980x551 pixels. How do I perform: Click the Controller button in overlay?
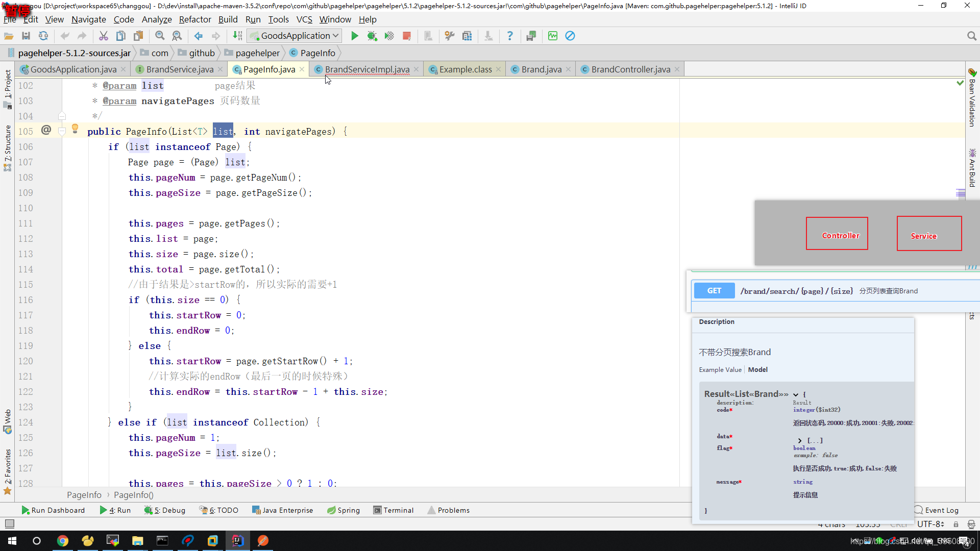tap(841, 236)
